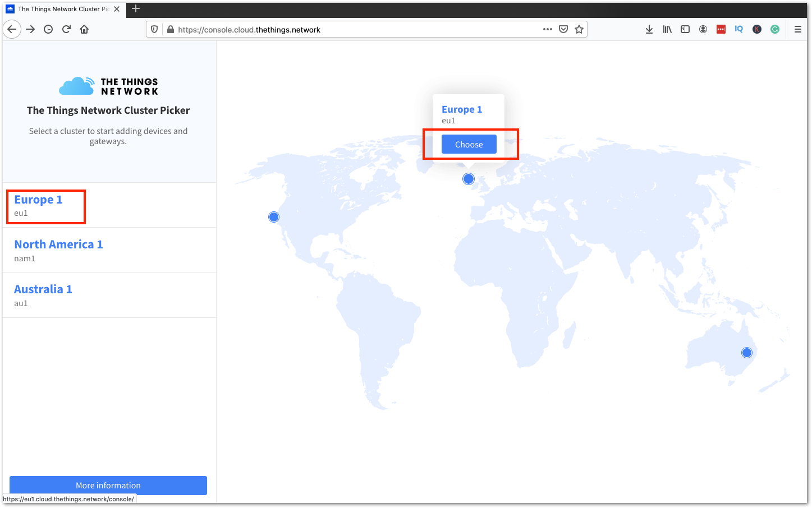
Task: Click the North America map marker dot
Action: pyautogui.click(x=274, y=217)
